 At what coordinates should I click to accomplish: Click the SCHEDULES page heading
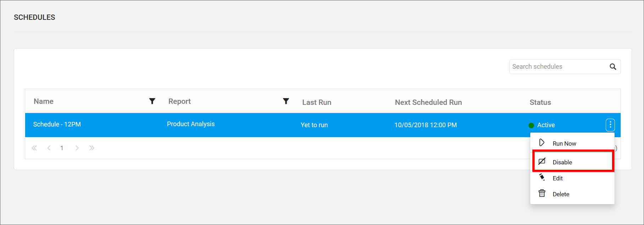pyautogui.click(x=34, y=17)
